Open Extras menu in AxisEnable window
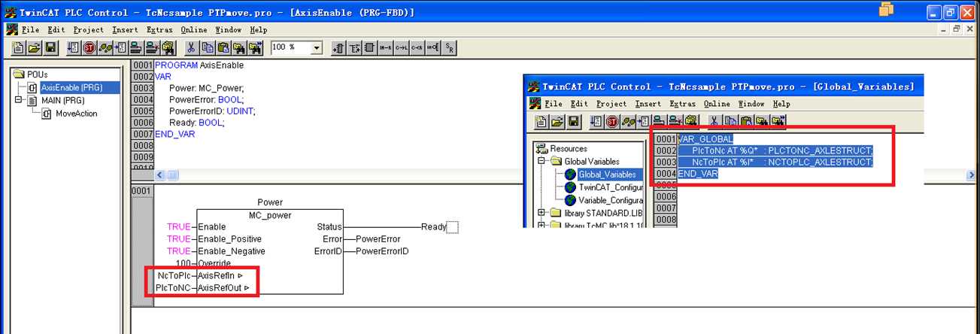 tap(159, 30)
